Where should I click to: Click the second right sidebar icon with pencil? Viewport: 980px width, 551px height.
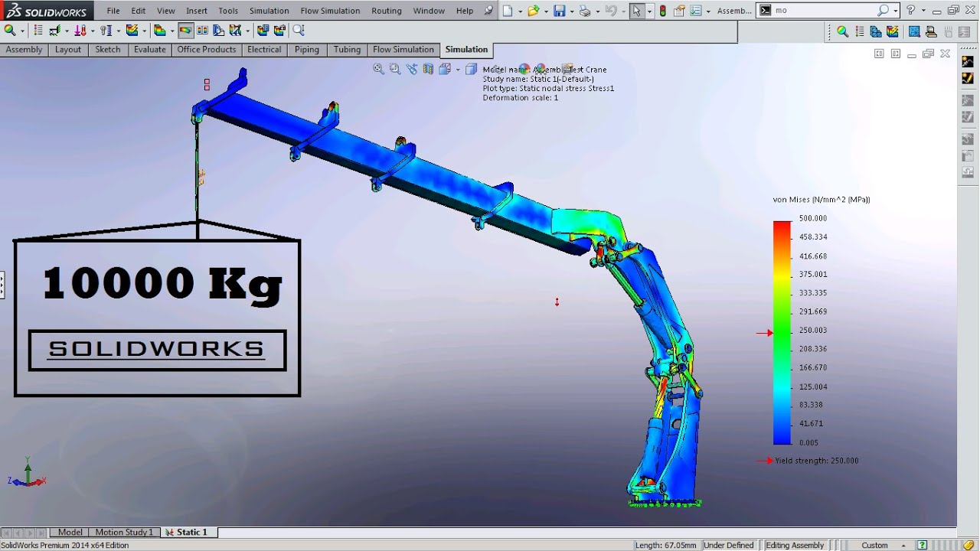(x=968, y=78)
